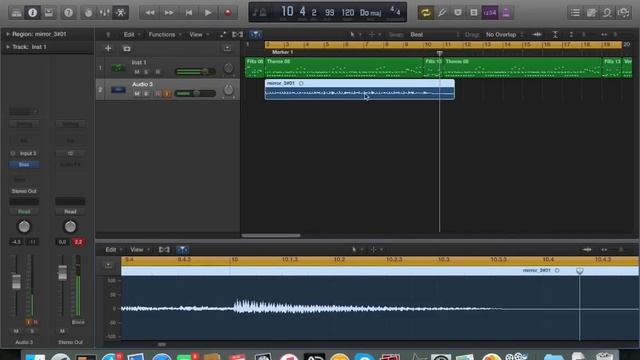Click the Waveform Zoom icon
This screenshot has width=640, height=360.
537,35
